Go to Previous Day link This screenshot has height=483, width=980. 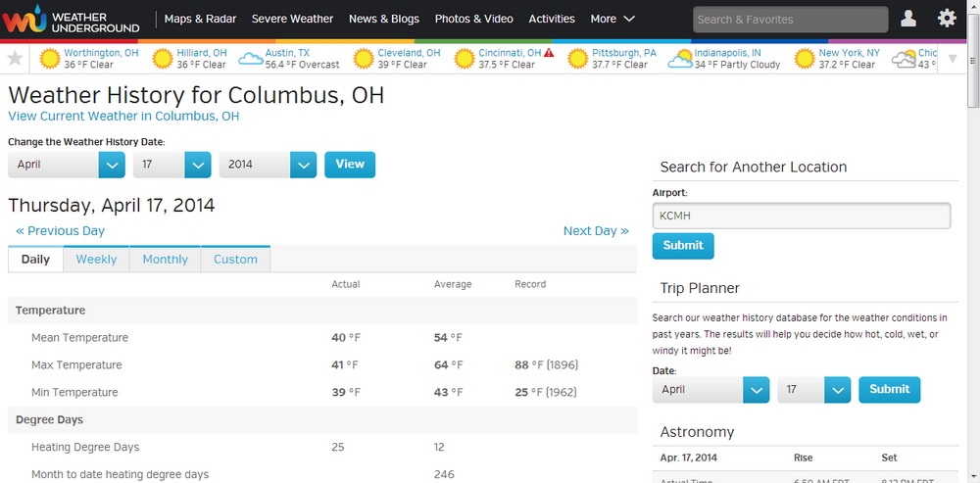(60, 231)
